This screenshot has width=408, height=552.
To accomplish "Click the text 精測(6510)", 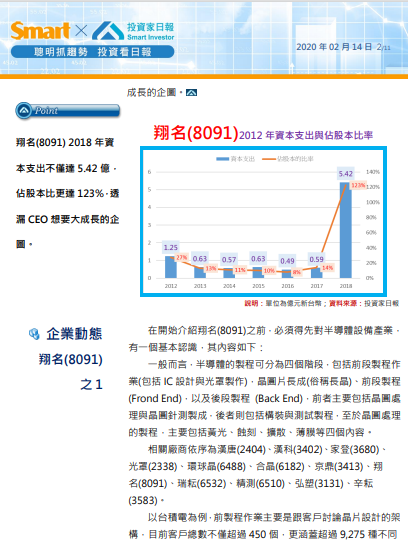I will [261, 483].
